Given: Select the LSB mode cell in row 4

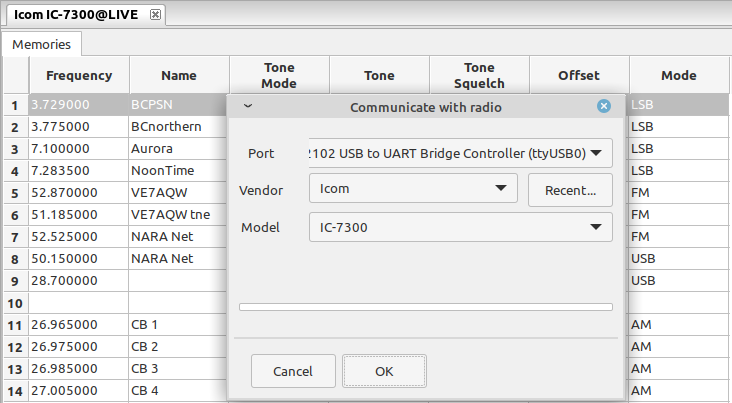Looking at the screenshot, I should coord(679,170).
